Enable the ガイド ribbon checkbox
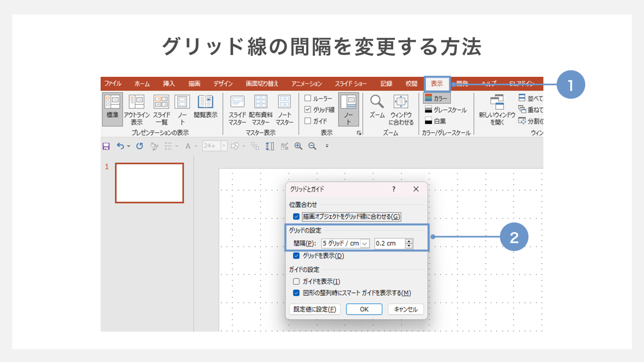 tap(308, 121)
